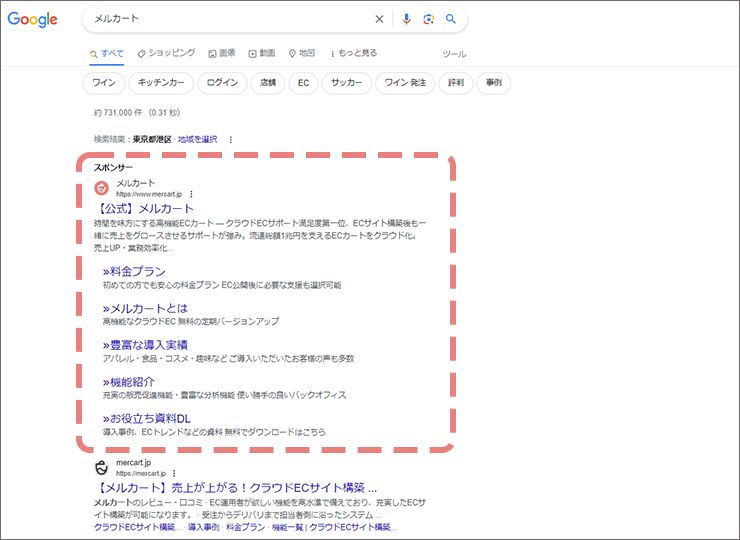The image size is (740, 540).
Task: Open the »メルカートとは sitelink
Action: 145,308
